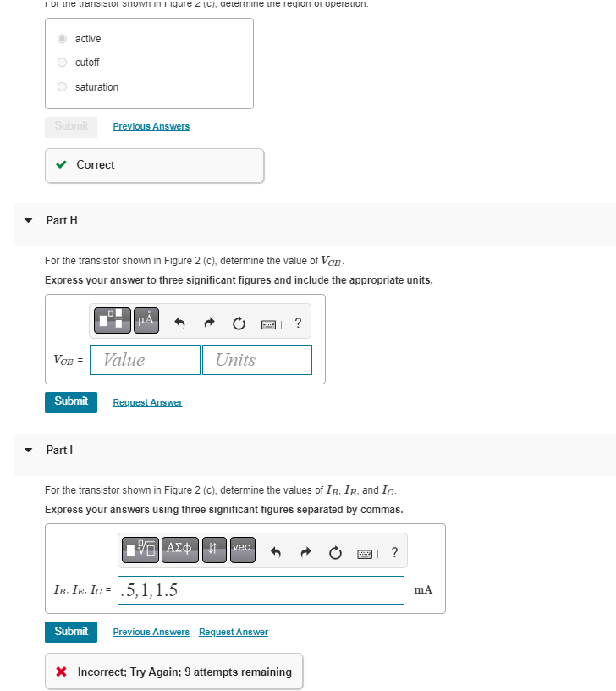Open units symbols (µÅ) tool in Part H
Screen dimensions: 616x691
[146, 320]
